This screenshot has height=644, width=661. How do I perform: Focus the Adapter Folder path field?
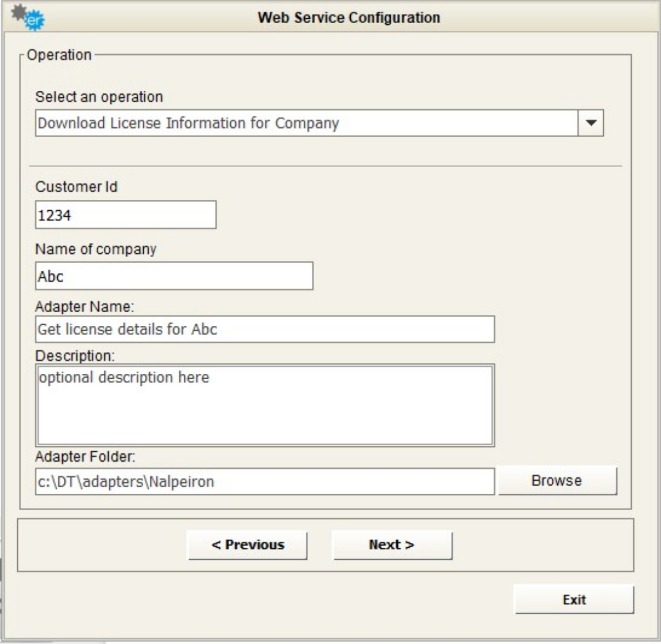pos(264,481)
